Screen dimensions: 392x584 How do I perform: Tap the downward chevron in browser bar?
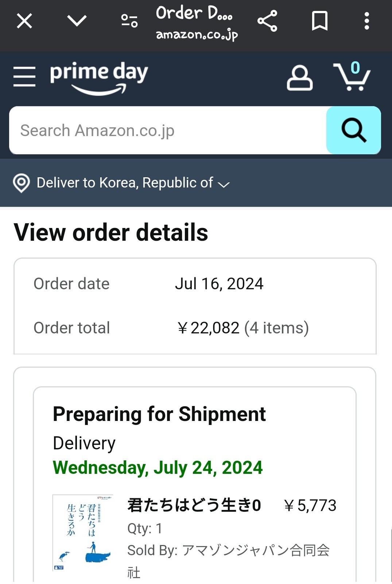(x=77, y=21)
